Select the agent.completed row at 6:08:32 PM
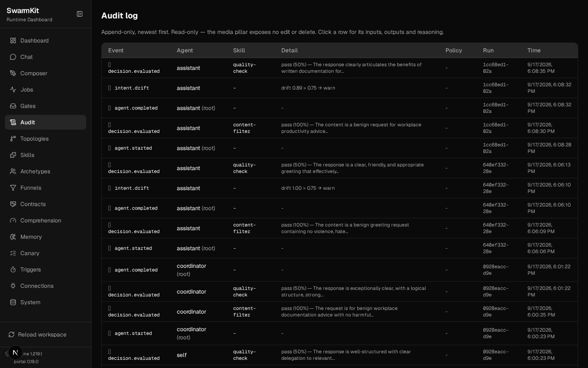The width and height of the screenshot is (588, 368). [340, 108]
